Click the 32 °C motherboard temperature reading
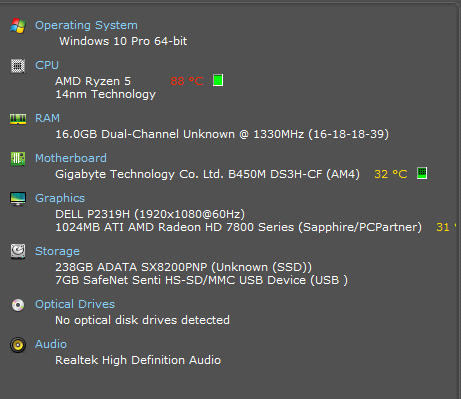This screenshot has height=399, width=461. click(391, 174)
